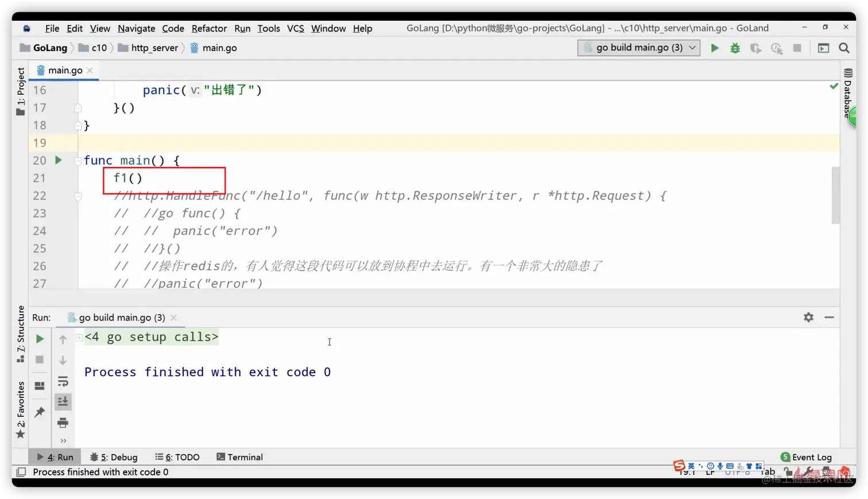868x499 pixels.
Task: Click the down arrow in console toolbar
Action: point(63,360)
